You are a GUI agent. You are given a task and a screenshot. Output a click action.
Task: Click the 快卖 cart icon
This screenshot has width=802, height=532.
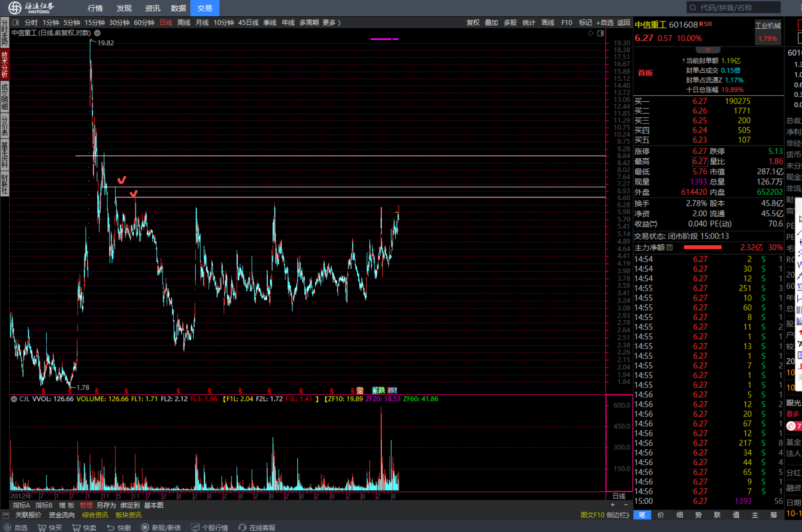pyautogui.click(x=76, y=528)
